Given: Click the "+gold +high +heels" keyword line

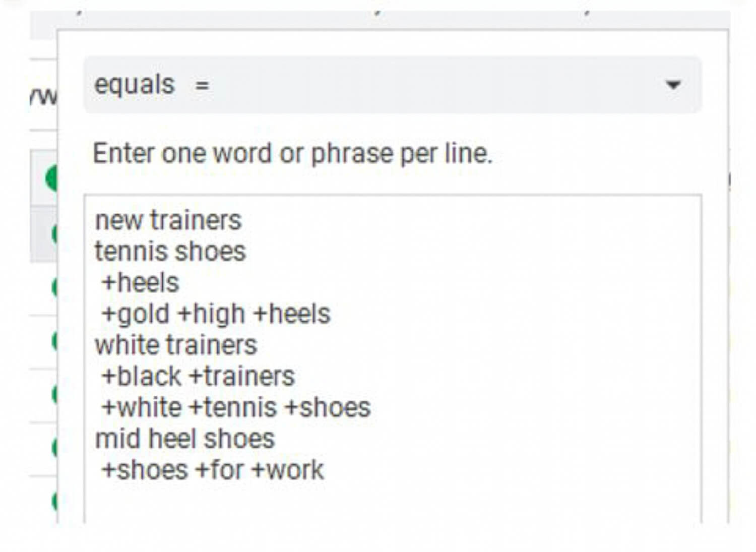Looking at the screenshot, I should (216, 314).
